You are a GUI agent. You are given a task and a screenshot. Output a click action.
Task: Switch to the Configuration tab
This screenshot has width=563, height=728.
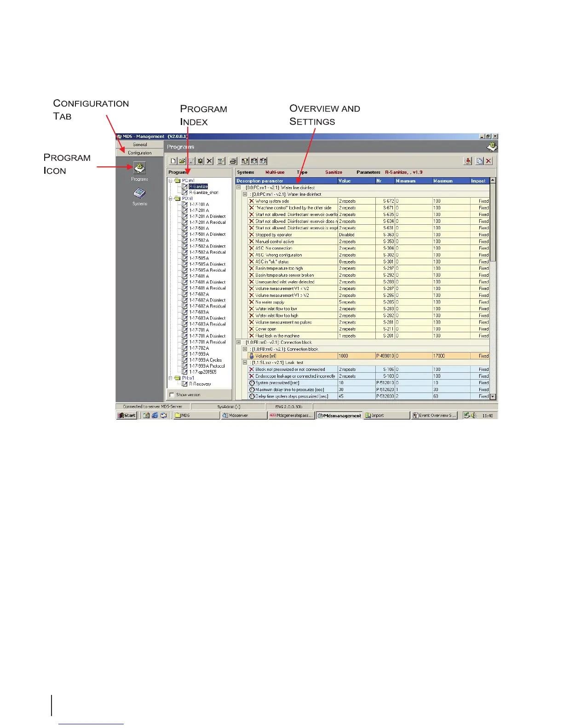point(140,153)
